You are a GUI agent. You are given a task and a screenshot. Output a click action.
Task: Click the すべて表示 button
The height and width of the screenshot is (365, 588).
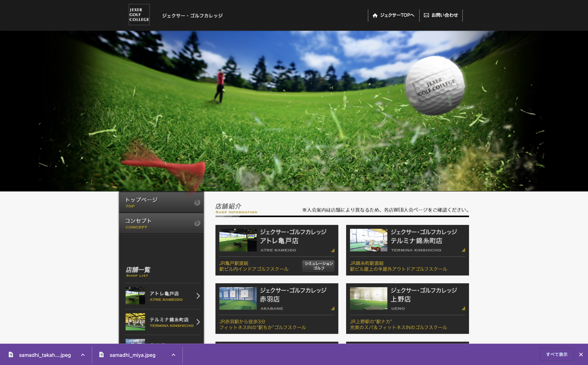[557, 354]
